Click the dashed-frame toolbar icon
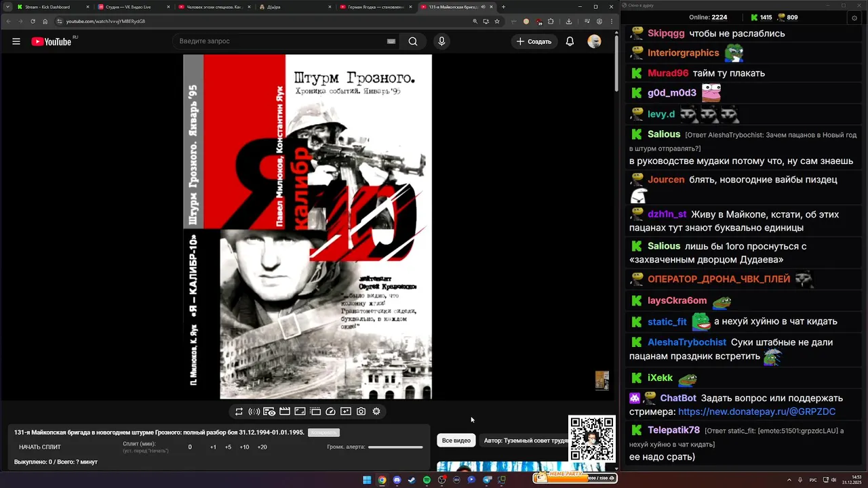Screen dimensions: 868x488 tap(315, 411)
